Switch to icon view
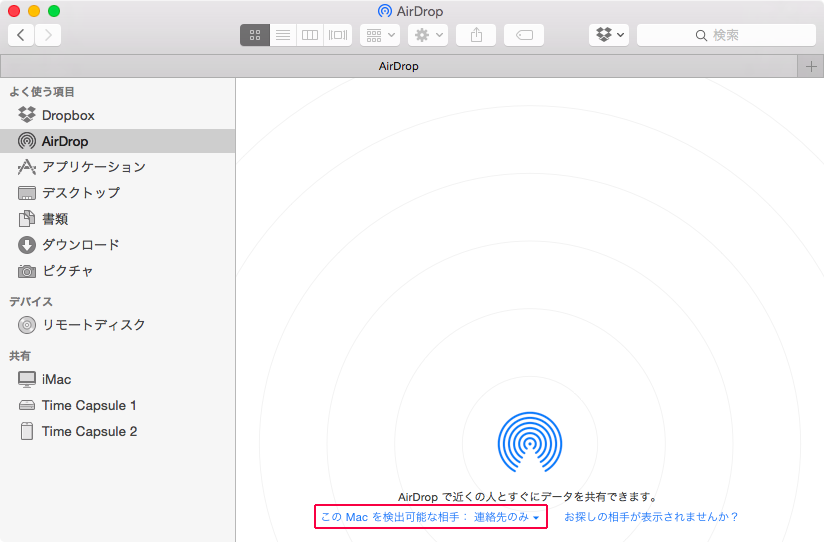The width and height of the screenshot is (824, 542). click(x=255, y=35)
